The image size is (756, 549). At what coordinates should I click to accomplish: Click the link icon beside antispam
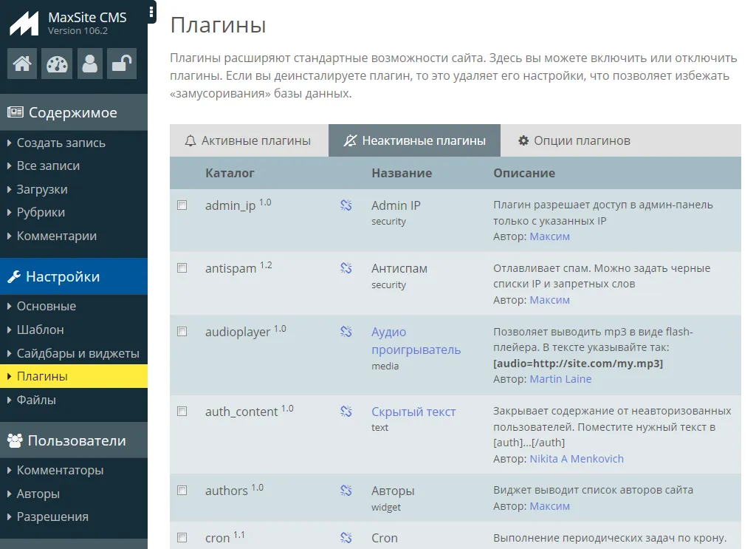[x=346, y=268]
